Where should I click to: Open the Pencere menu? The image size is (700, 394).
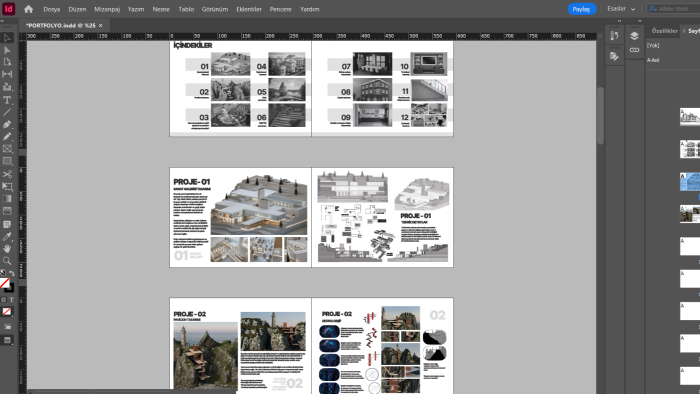280,9
